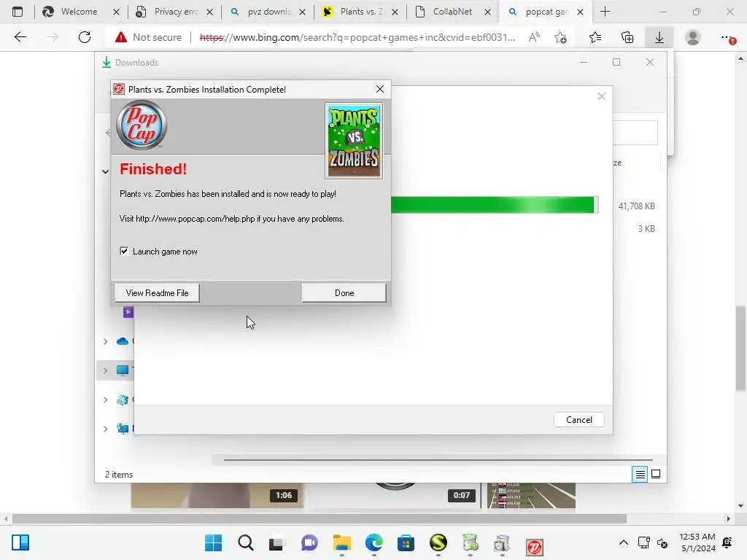Image resolution: width=747 pixels, height=560 pixels.
Task: Expand the OneDrive tree node
Action: (105, 341)
